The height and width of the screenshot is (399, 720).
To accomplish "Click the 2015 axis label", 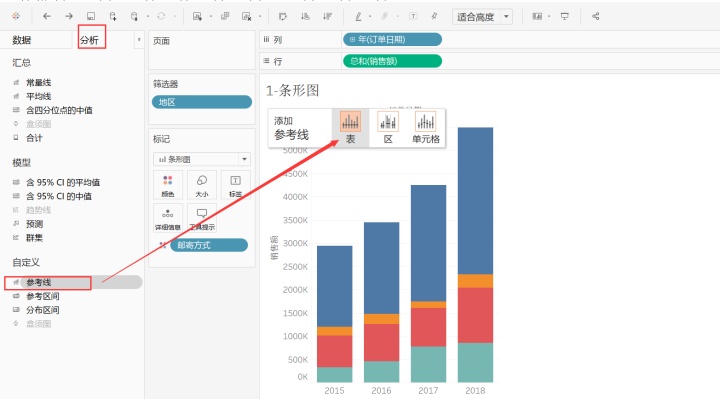I will click(334, 391).
